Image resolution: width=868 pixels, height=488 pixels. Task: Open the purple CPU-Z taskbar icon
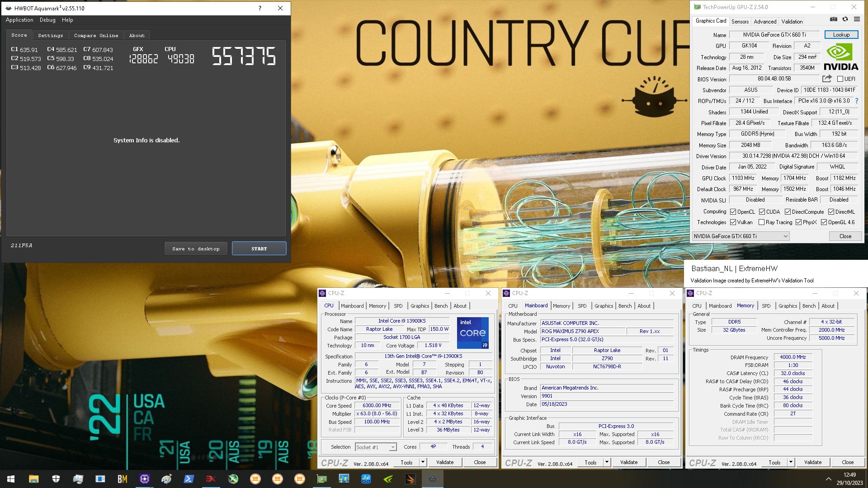[x=145, y=479]
